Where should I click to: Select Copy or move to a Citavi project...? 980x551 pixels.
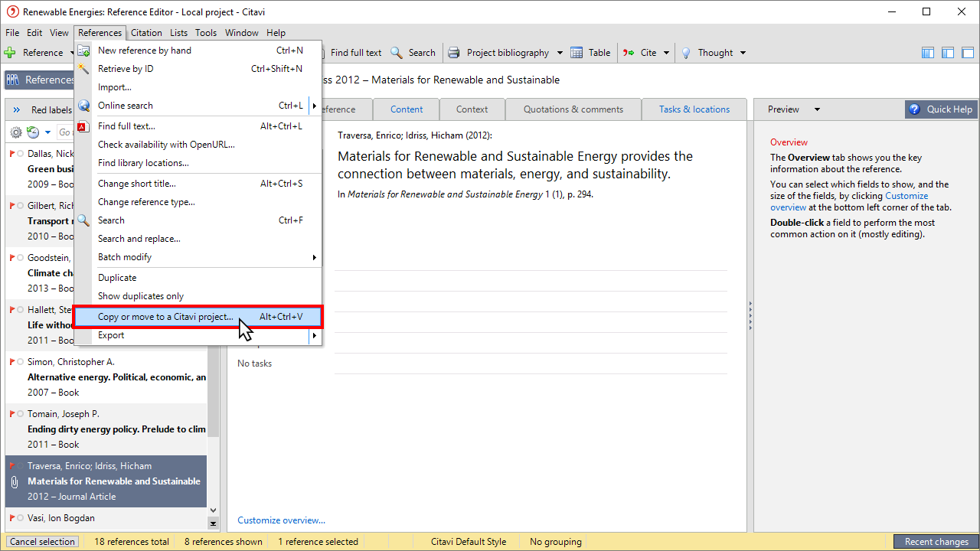(x=198, y=317)
